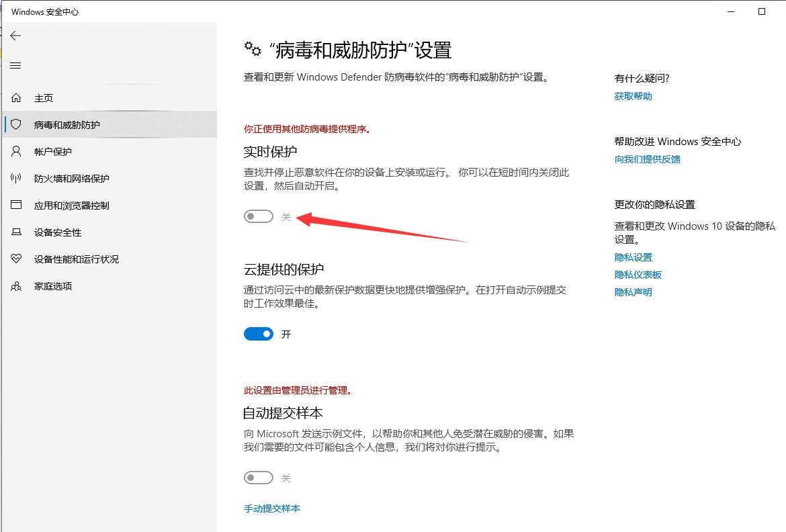786x532 pixels.
Task: Enable the 实时保护 switch
Action: [258, 216]
